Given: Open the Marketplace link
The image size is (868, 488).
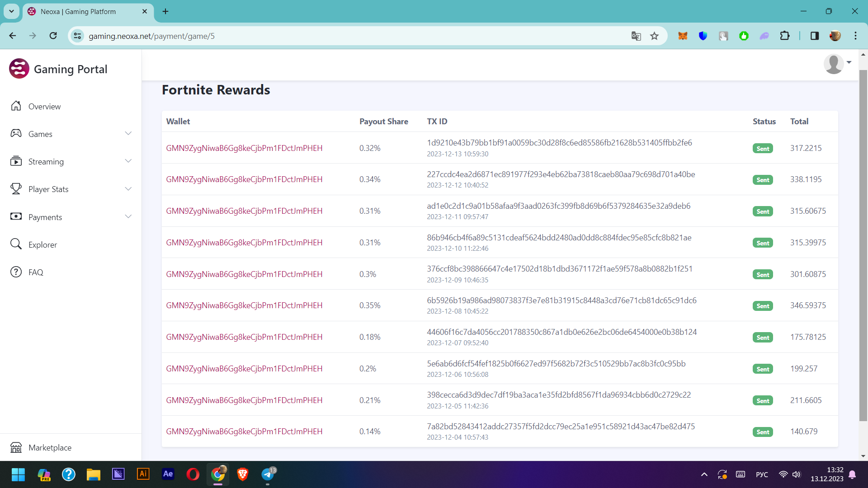Looking at the screenshot, I should [x=50, y=447].
